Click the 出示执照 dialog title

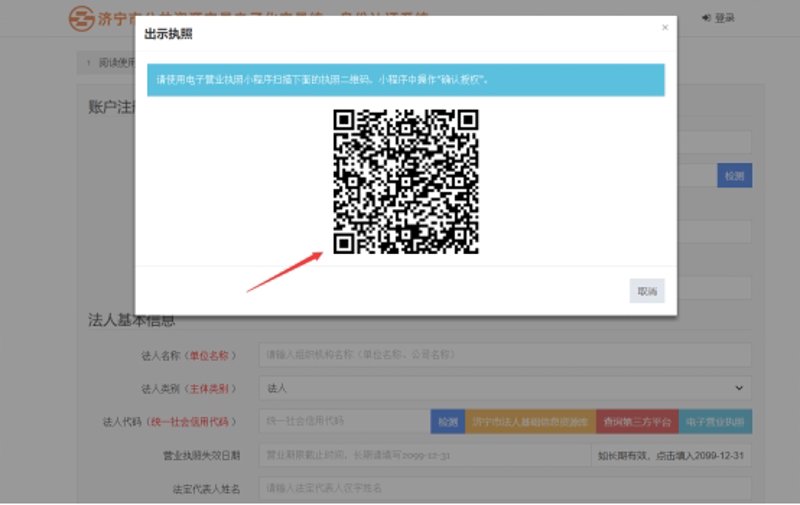pos(168,34)
